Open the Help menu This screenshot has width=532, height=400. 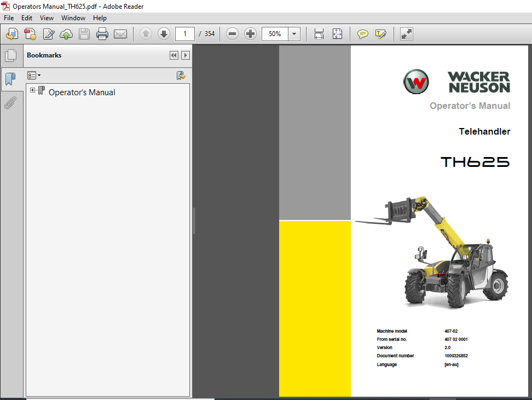click(100, 18)
